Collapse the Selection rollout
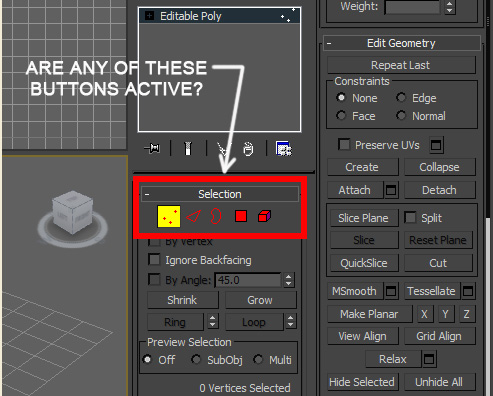This screenshot has height=396, width=493. point(147,194)
